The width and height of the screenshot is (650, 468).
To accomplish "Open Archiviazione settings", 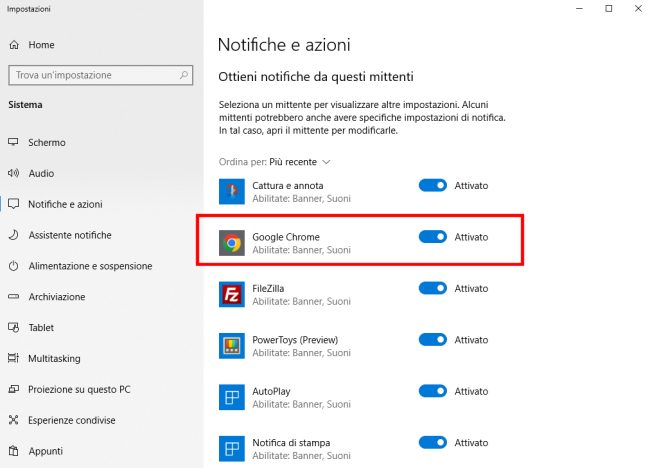I will pyautogui.click(x=56, y=297).
